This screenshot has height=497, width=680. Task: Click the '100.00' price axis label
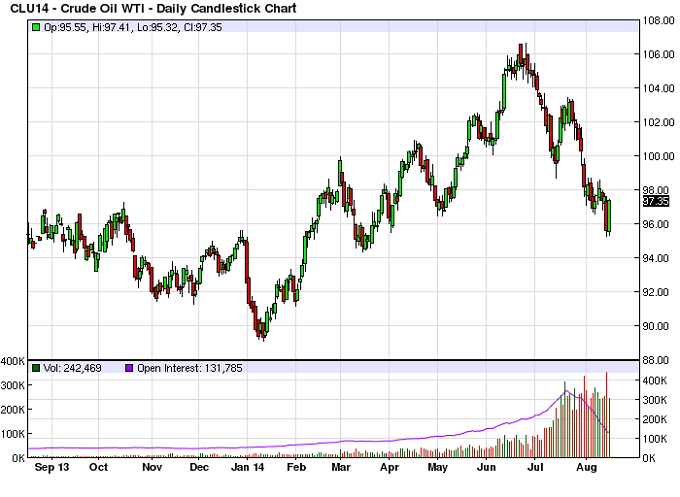(658, 156)
